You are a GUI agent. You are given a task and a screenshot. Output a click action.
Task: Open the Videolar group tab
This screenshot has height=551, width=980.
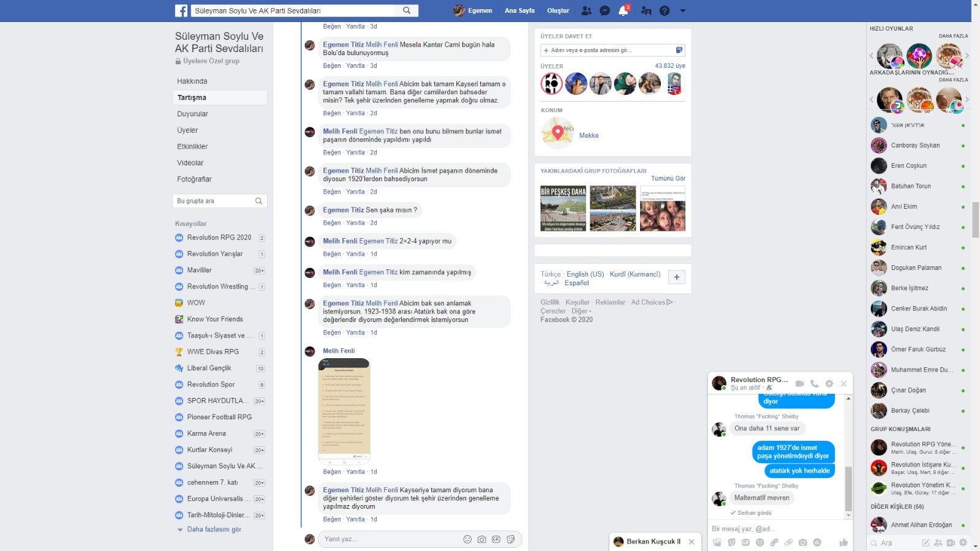coord(190,163)
